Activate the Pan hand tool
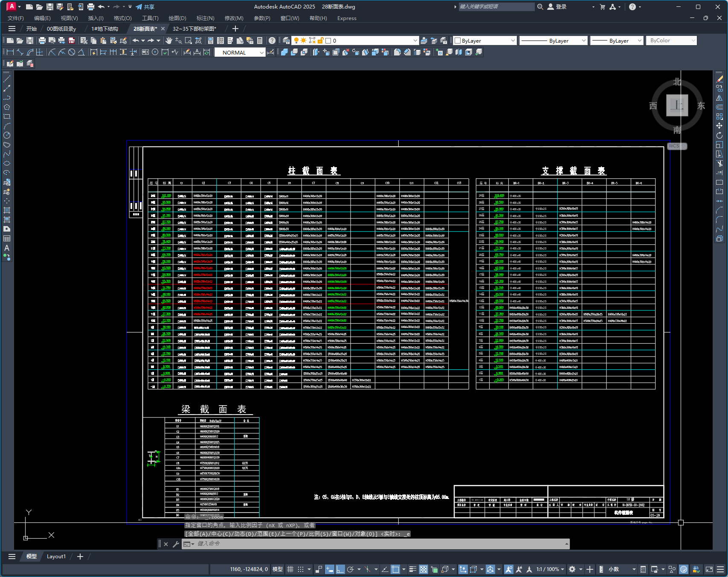Image resolution: width=728 pixels, height=577 pixels. coord(169,41)
